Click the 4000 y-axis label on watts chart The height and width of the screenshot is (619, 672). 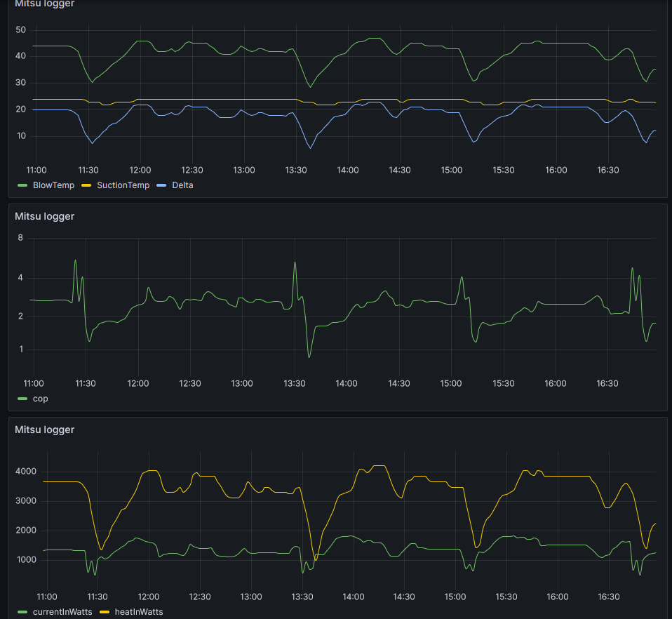[26, 472]
